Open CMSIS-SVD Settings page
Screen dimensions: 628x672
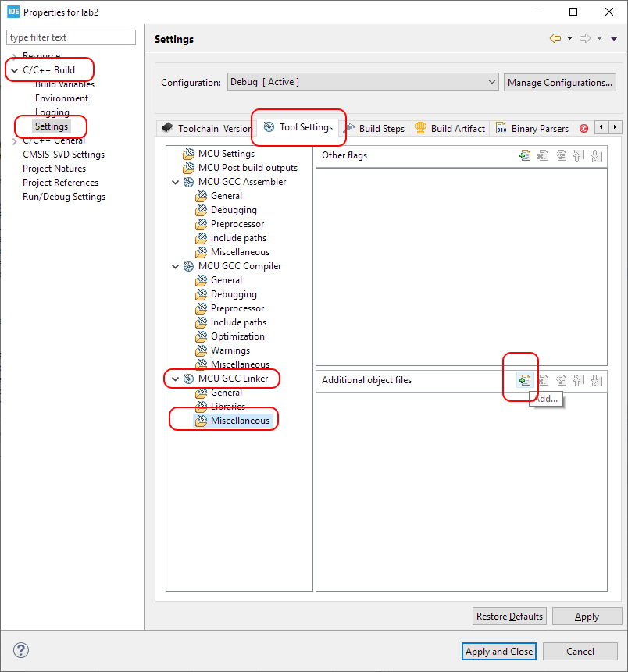[63, 155]
